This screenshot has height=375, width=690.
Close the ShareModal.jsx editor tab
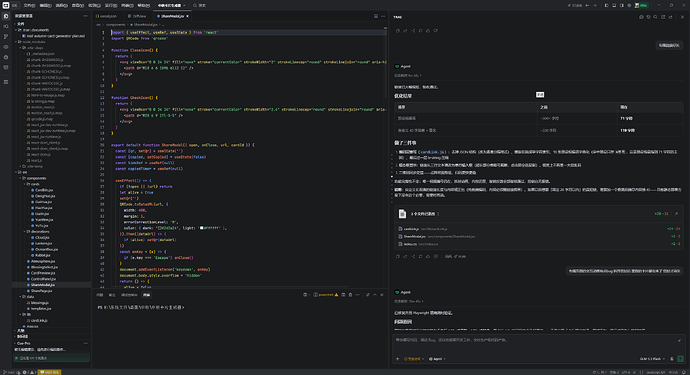coord(187,16)
